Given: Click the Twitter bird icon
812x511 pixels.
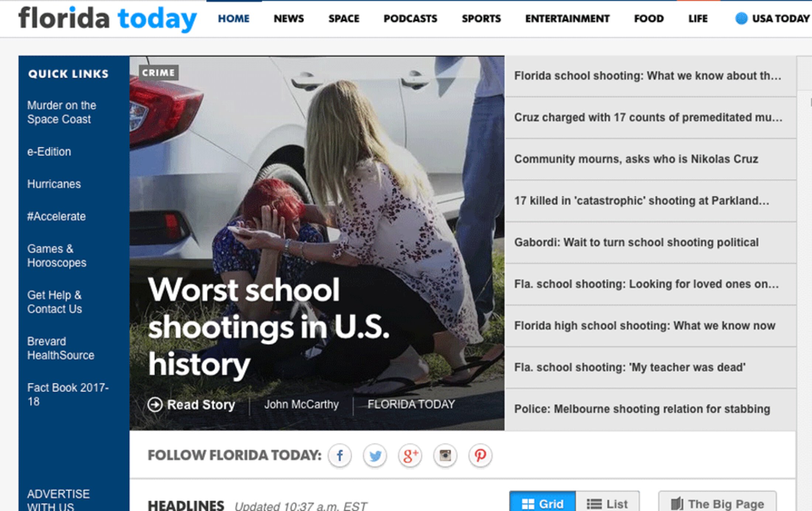Looking at the screenshot, I should click(x=375, y=455).
